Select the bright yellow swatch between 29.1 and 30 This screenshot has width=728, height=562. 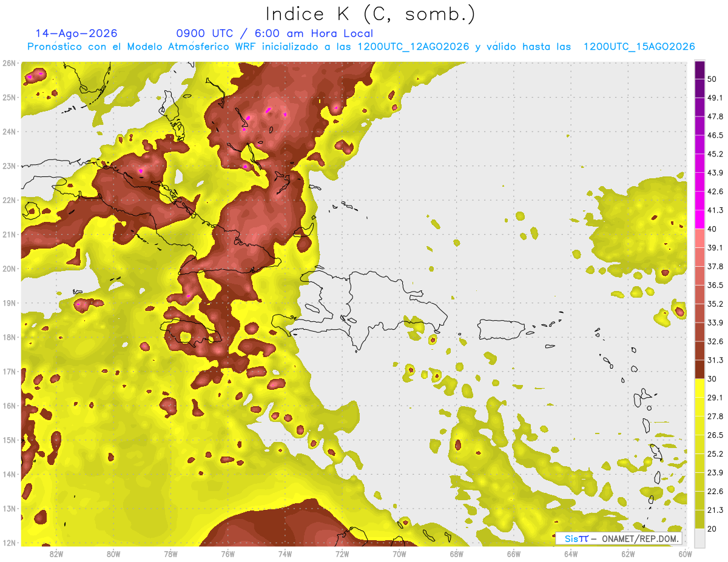point(699,388)
